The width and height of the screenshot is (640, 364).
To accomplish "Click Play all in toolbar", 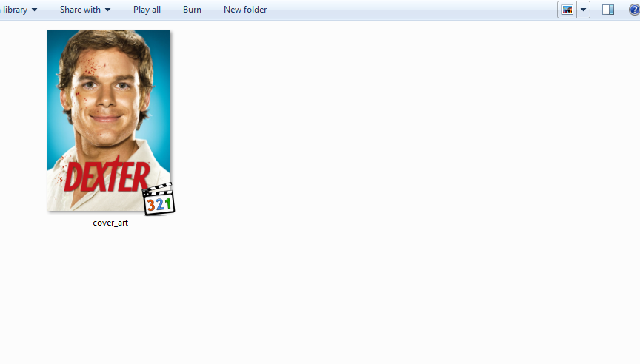I will 147,10.
